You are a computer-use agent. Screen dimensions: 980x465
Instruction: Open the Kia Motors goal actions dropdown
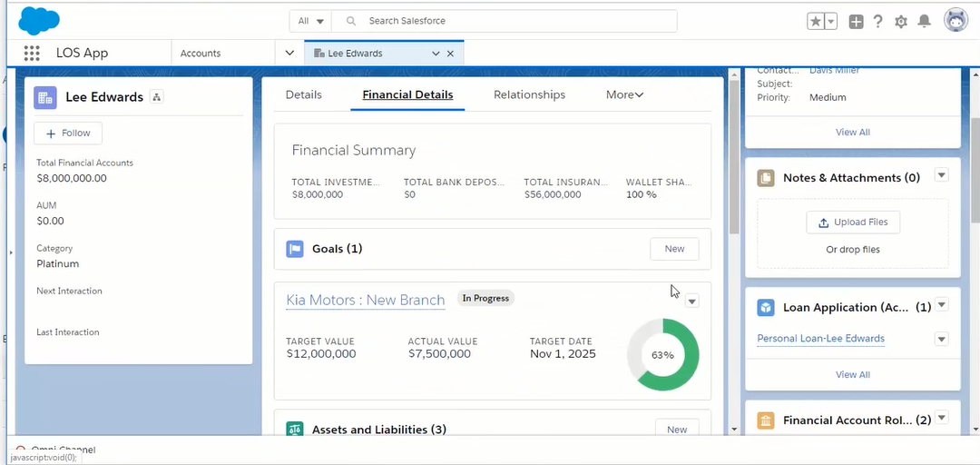tap(691, 302)
